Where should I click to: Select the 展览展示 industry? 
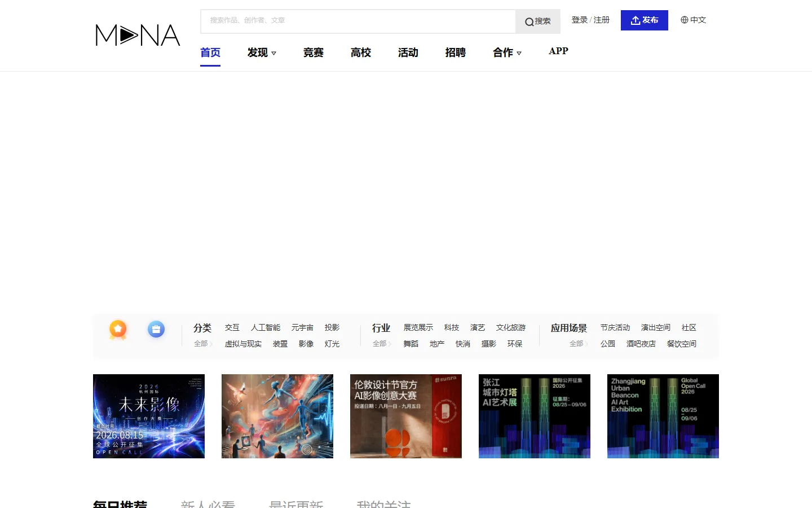coord(418,327)
